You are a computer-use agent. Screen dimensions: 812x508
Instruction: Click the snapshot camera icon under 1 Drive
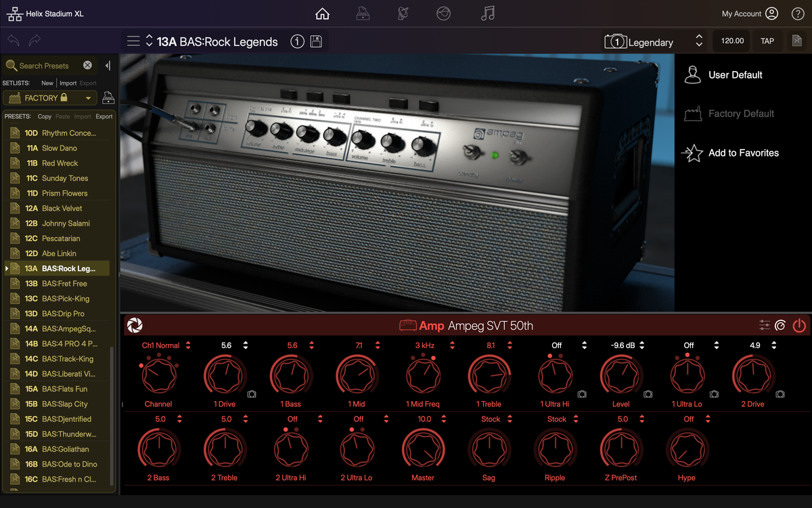tap(252, 394)
